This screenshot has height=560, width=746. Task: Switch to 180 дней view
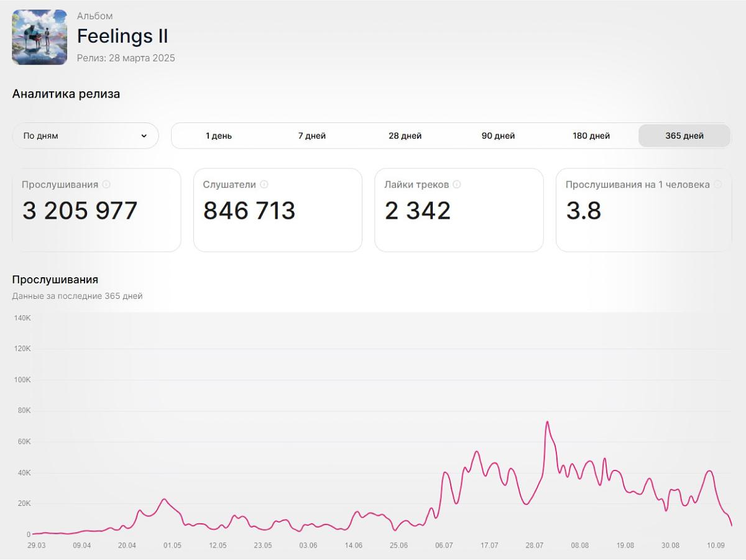(x=591, y=135)
